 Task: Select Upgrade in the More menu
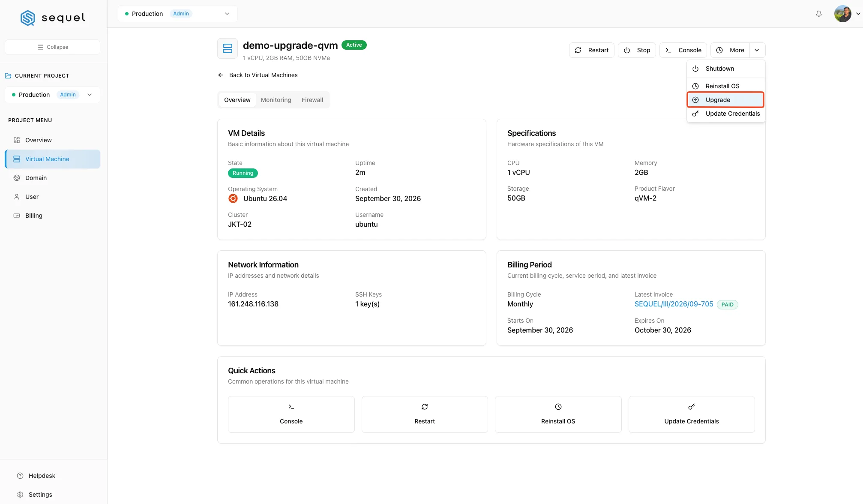coord(726,100)
